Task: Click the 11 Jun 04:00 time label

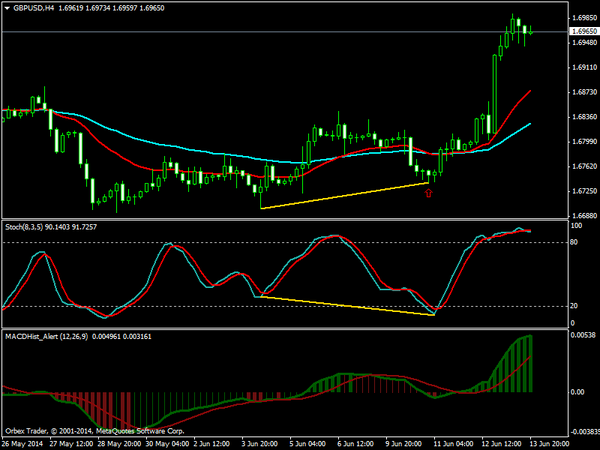Action: pyautogui.click(x=453, y=444)
